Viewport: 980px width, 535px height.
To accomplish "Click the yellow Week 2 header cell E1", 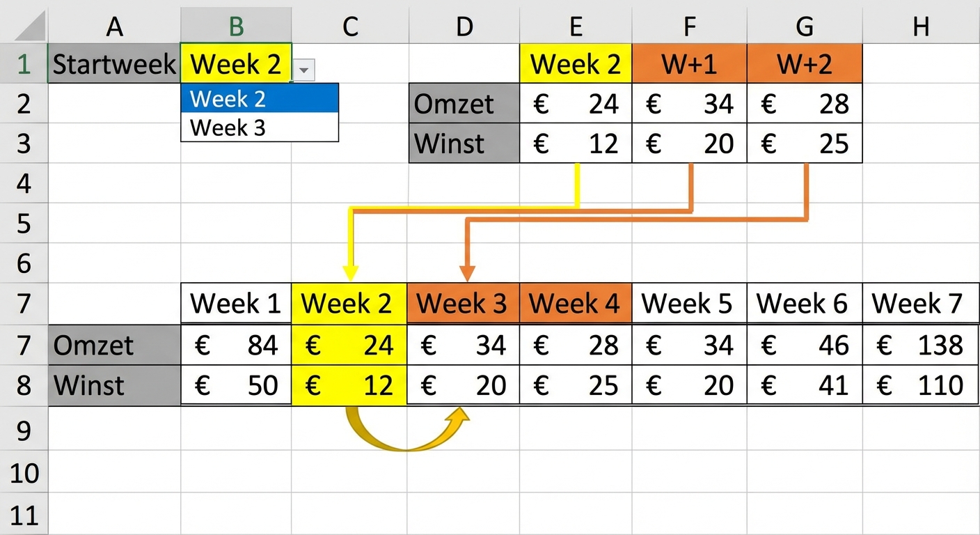I will point(576,63).
